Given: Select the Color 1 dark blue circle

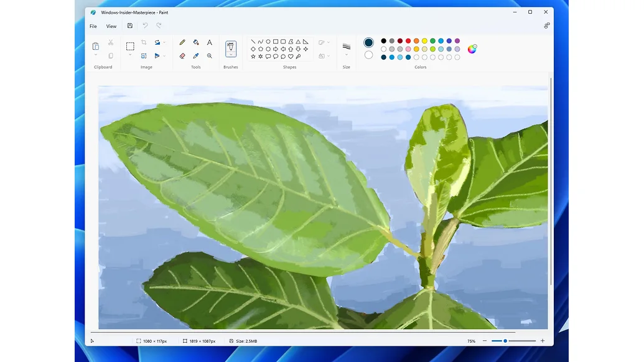Looking at the screenshot, I should click(368, 42).
